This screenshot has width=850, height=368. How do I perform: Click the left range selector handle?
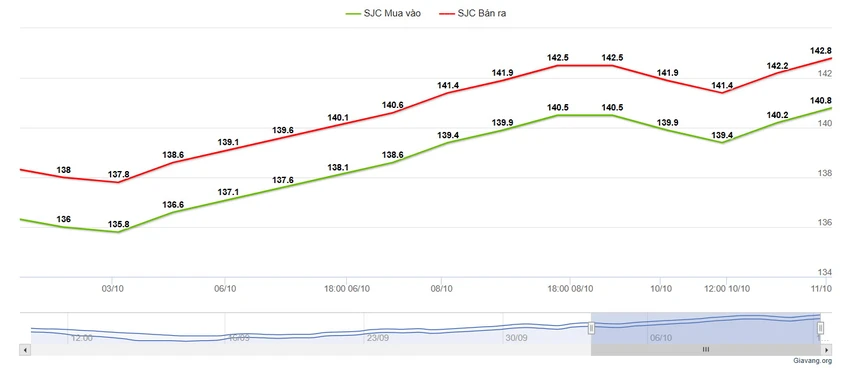[x=591, y=328]
